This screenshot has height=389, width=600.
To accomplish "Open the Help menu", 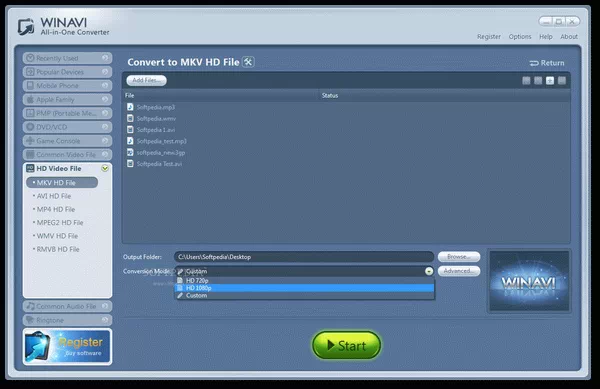I will pos(546,37).
